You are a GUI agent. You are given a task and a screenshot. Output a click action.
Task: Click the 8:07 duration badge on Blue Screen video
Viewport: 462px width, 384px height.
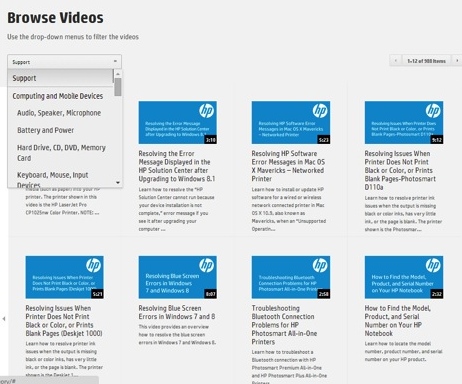(x=210, y=294)
